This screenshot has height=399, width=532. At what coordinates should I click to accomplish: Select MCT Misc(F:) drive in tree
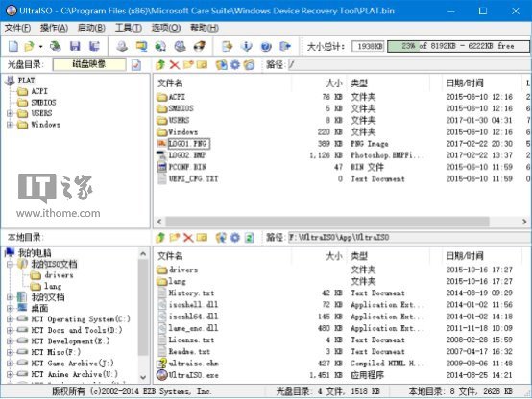click(x=56, y=352)
